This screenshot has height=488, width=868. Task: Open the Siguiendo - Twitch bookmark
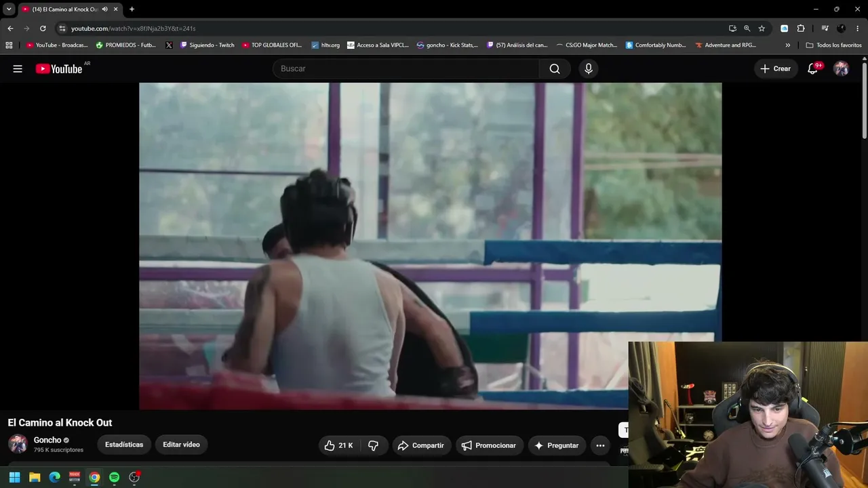(207, 45)
